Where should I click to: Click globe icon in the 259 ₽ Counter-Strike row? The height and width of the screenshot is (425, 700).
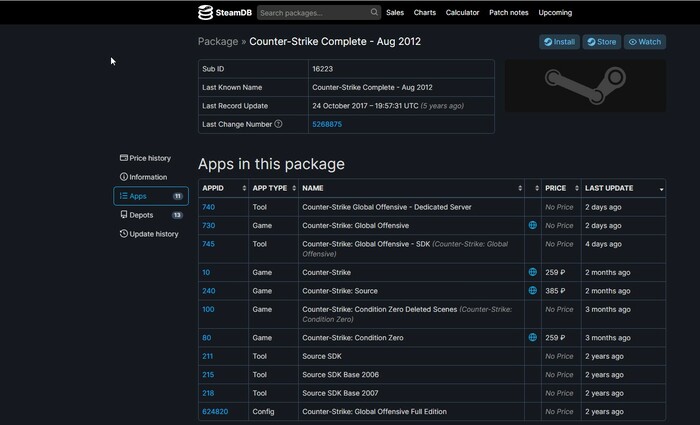(533, 272)
